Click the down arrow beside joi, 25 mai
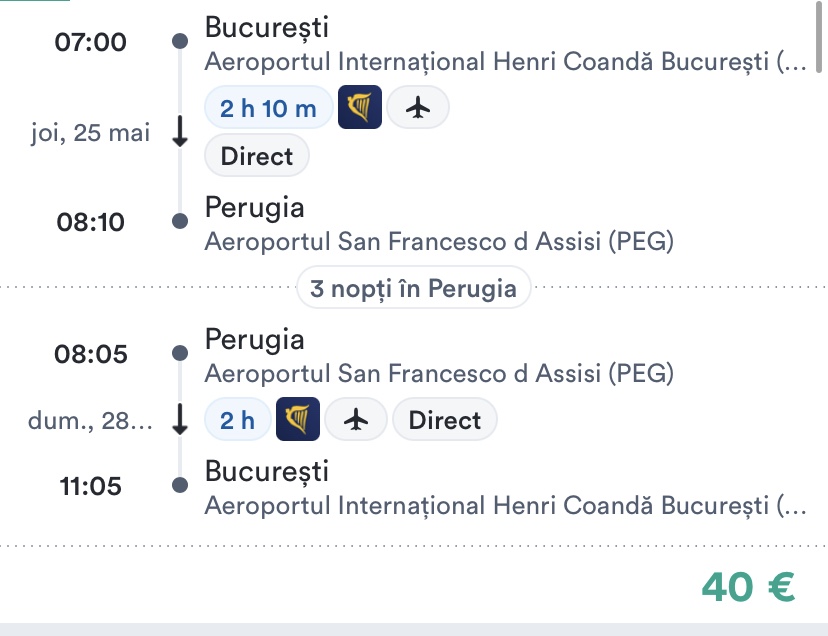The width and height of the screenshot is (828, 636). coord(180,134)
